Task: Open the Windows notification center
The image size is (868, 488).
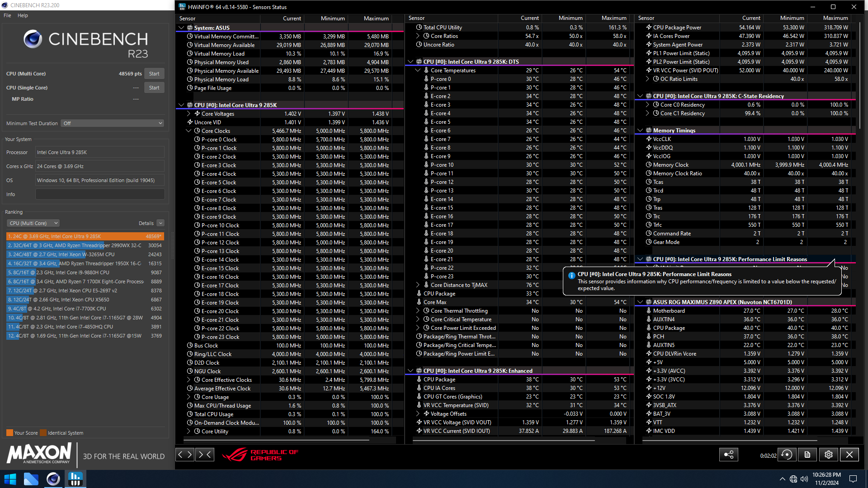Action: [x=853, y=479]
